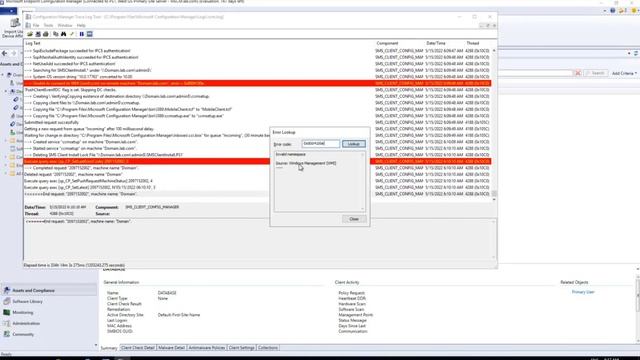Click the Open on Server toolbar icon
Viewport: 640px width, 360px height.
pyautogui.click(x=38, y=34)
